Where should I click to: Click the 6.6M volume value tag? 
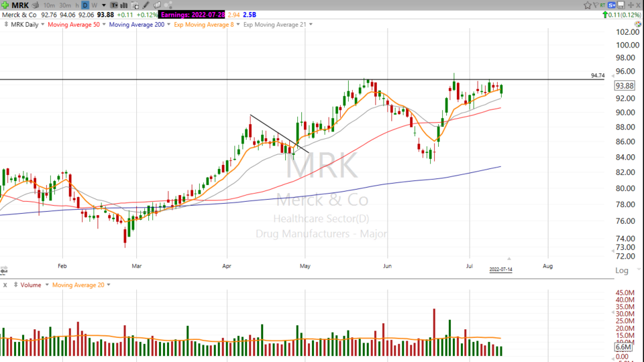click(623, 347)
